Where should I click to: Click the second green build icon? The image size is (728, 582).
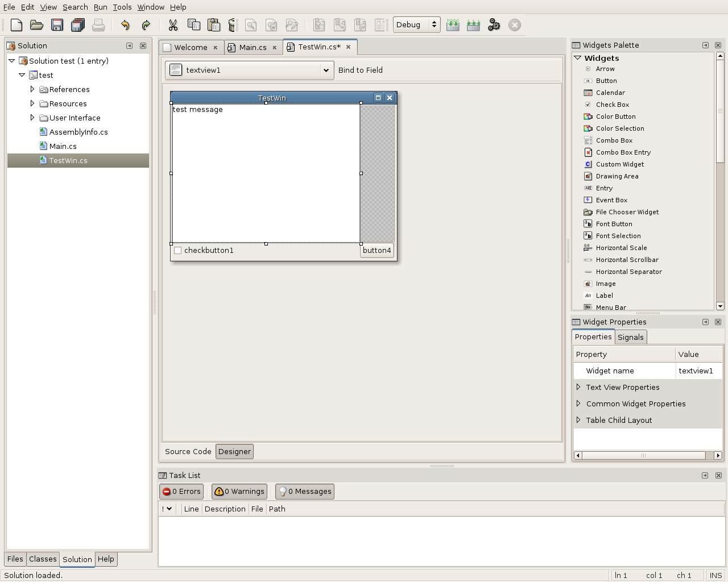point(473,25)
